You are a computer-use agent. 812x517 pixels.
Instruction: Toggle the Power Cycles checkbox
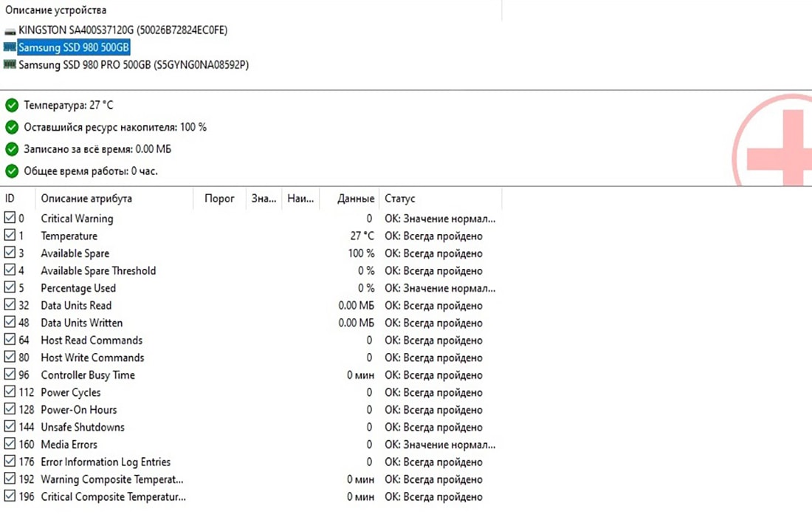pyautogui.click(x=10, y=391)
